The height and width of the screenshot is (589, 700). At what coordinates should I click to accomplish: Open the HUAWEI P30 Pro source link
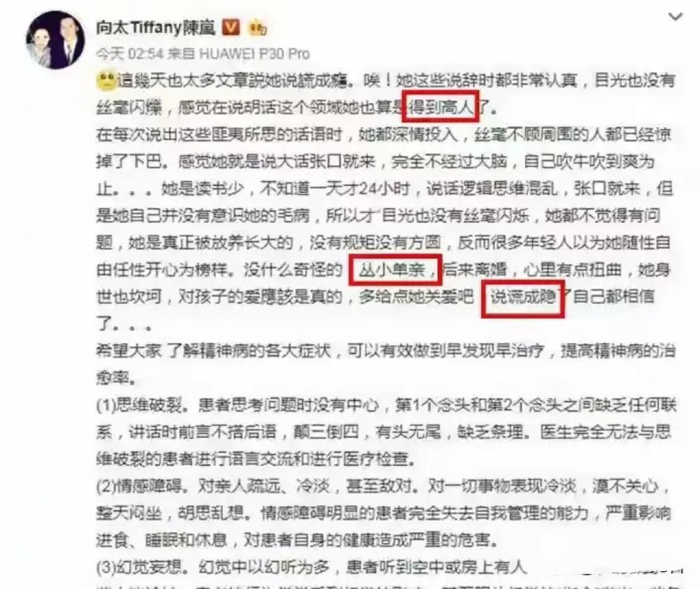(x=254, y=54)
